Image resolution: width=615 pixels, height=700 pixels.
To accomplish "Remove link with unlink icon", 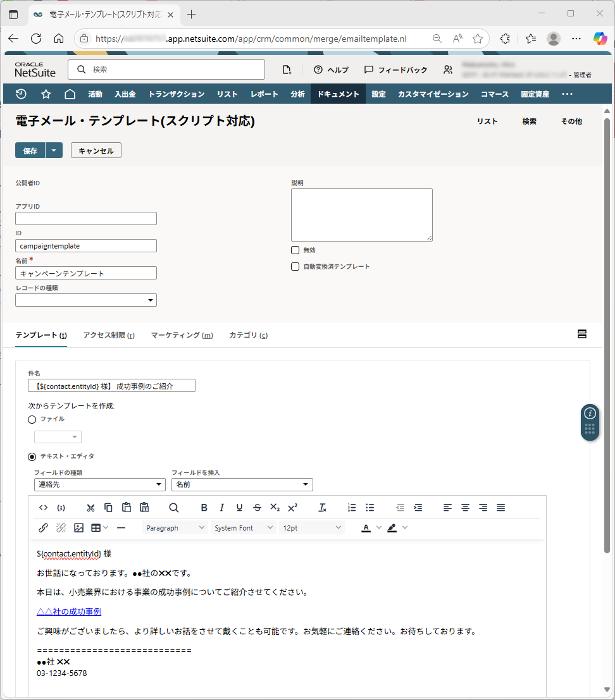I will point(61,527).
